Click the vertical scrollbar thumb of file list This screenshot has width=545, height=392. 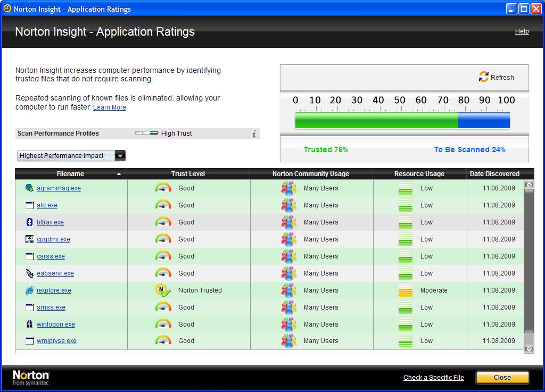tap(529, 261)
